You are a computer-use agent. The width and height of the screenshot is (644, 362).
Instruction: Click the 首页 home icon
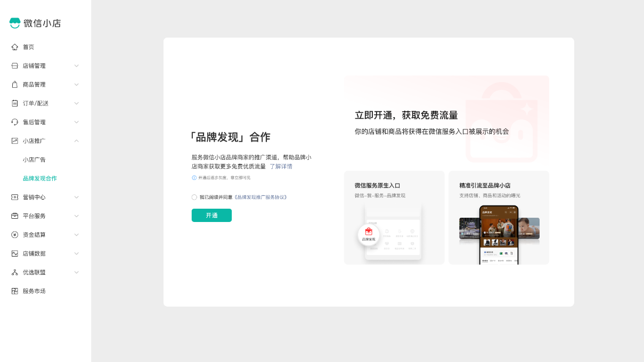(15, 47)
